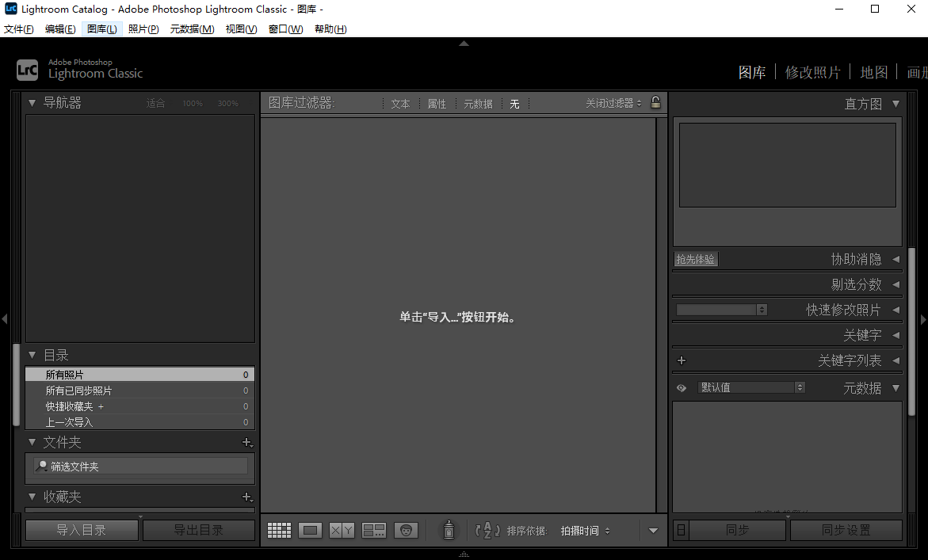The height and width of the screenshot is (560, 928).
Task: Open the 拍摄时间 sort order dropdown
Action: (x=585, y=531)
